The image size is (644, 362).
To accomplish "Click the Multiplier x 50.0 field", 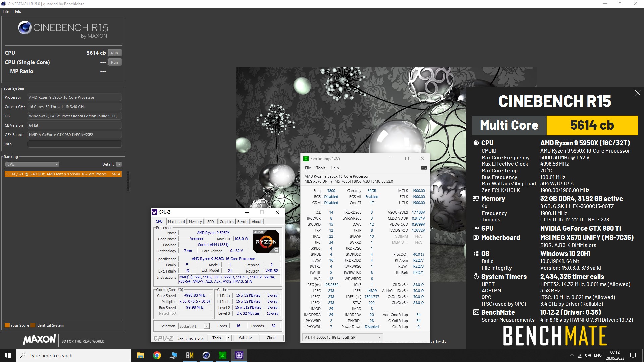I will [x=195, y=302].
